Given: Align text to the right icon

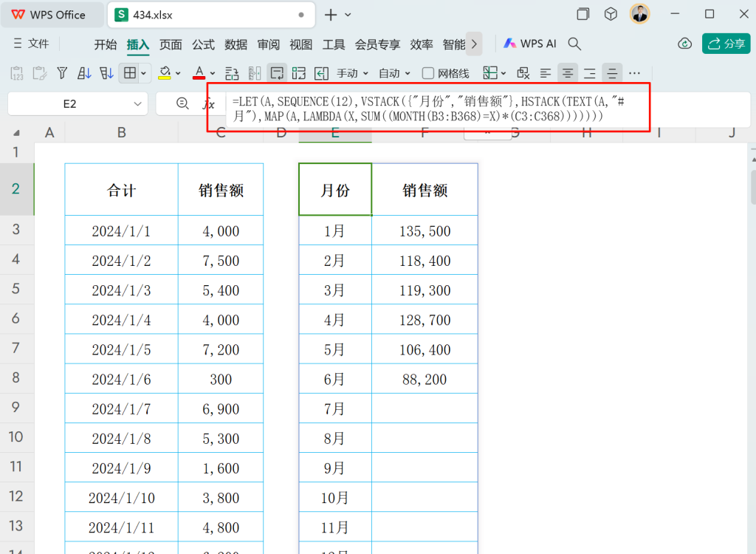Looking at the screenshot, I should point(590,73).
